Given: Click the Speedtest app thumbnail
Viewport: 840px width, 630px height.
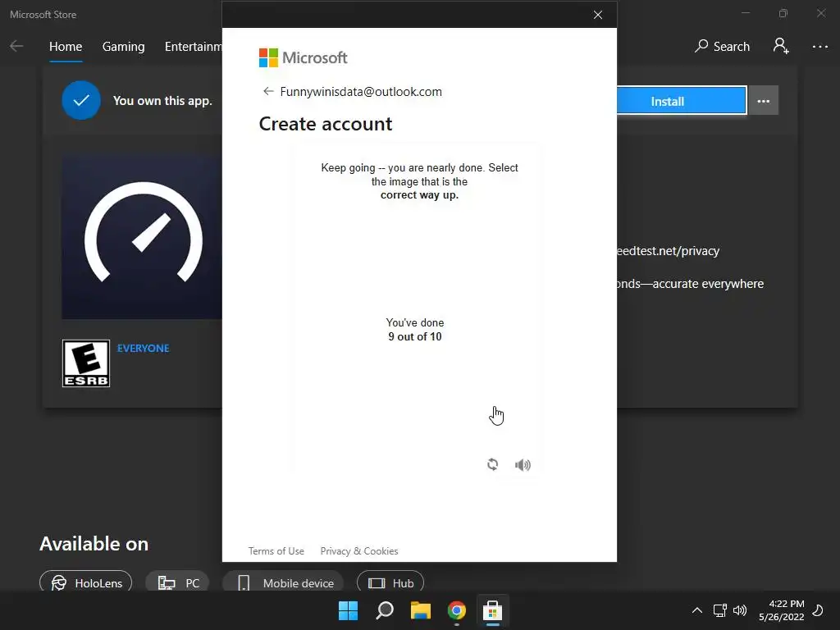Looking at the screenshot, I should (142, 235).
